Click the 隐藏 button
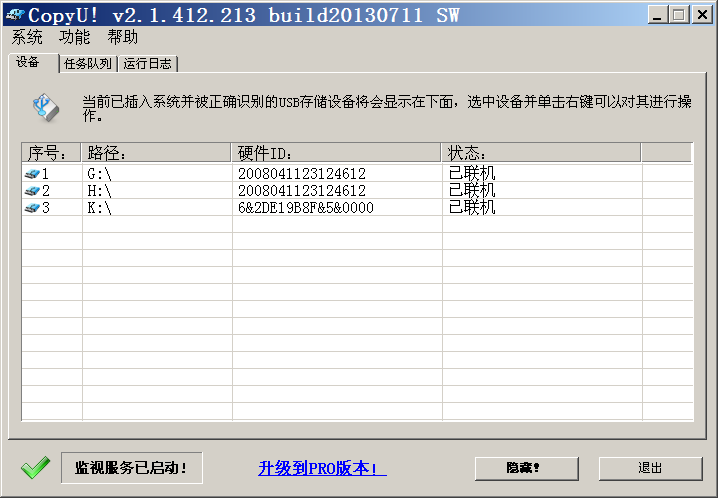 click(527, 468)
